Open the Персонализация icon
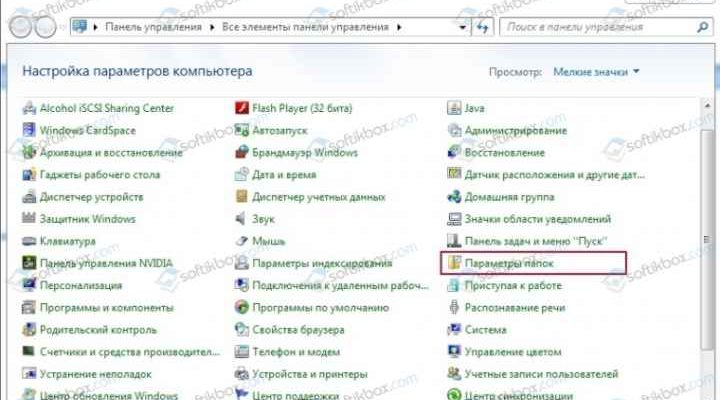Image resolution: width=720 pixels, height=400 pixels. tap(29, 285)
